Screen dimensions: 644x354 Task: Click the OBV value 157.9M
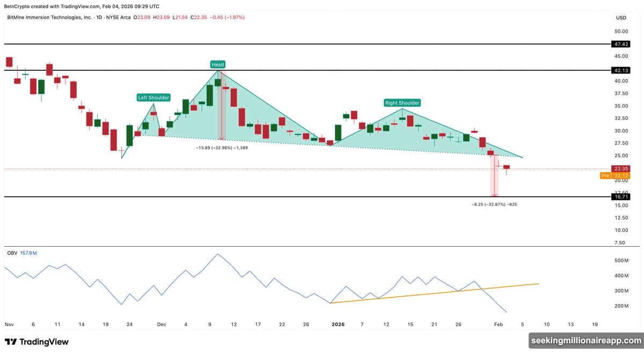pos(28,252)
